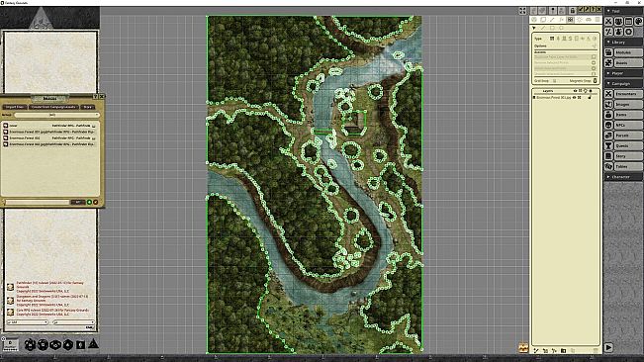Toggle the first checkbox in Actions list
The height and width of the screenshot is (362, 644).
pos(594,57)
